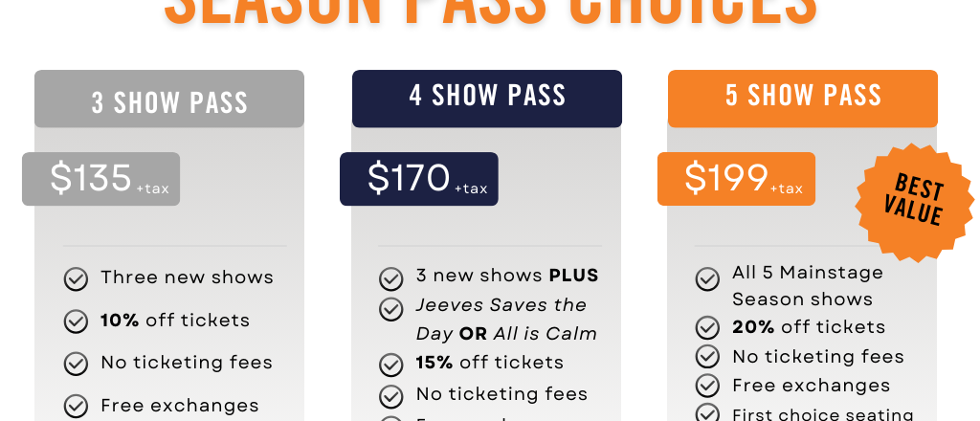The width and height of the screenshot is (980, 421).
Task: Click checkmark next to 3 new shows PLUS
Action: click(x=390, y=279)
